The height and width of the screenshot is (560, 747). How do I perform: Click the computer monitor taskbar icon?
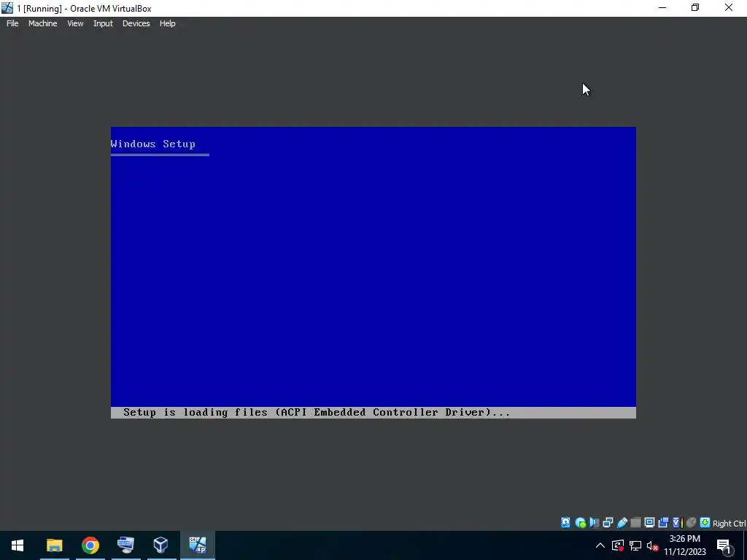(x=125, y=545)
